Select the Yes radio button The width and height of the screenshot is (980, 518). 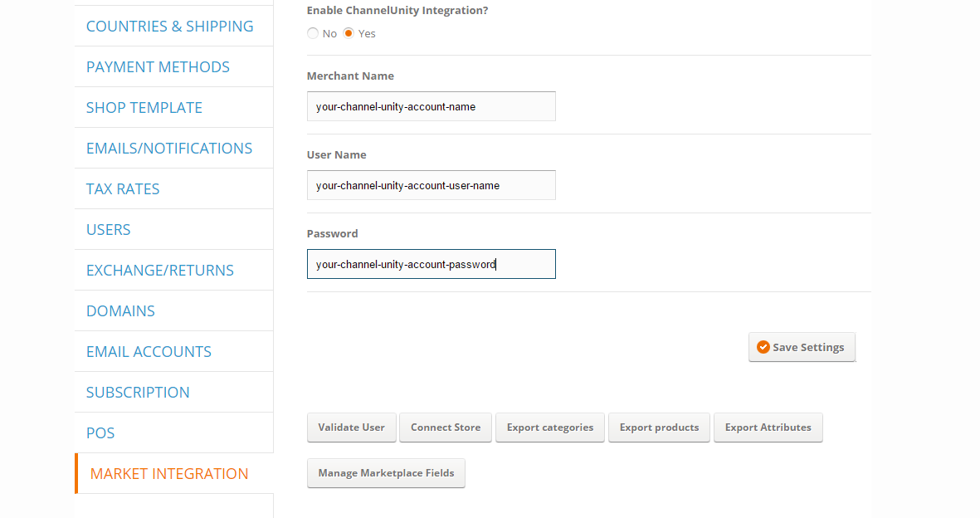point(349,33)
